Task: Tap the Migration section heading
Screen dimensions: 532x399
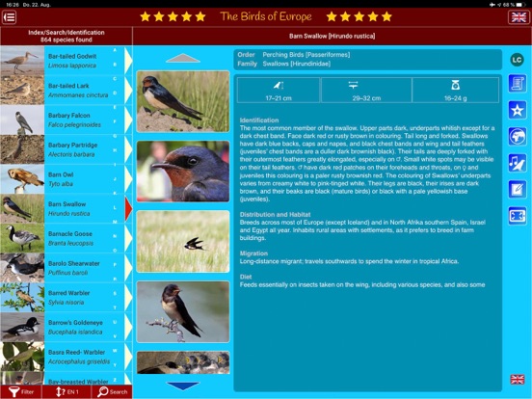Action: [253, 253]
